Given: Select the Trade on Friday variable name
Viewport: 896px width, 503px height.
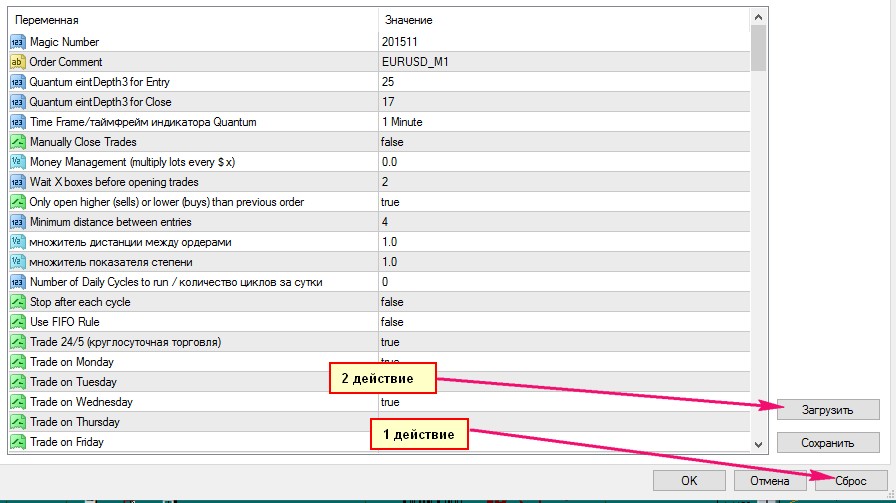Looking at the screenshot, I should coord(67,442).
